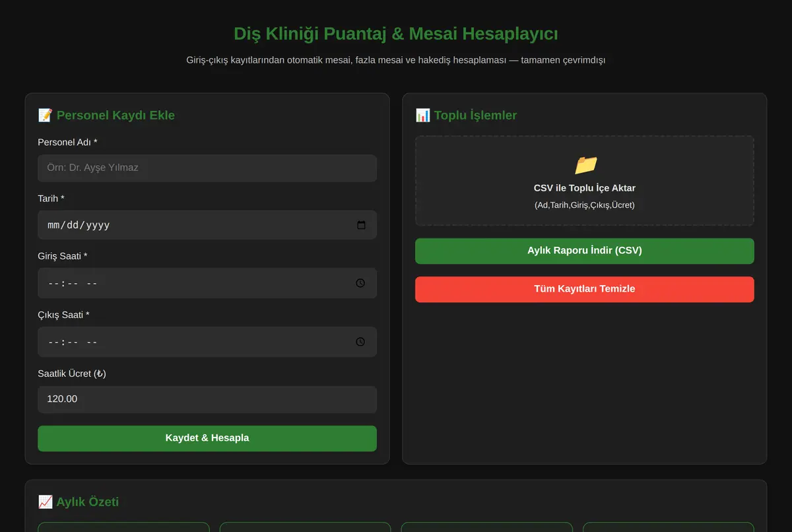Click the red Tüm Kayıtları Temizle button
792x532 pixels.
(585, 289)
